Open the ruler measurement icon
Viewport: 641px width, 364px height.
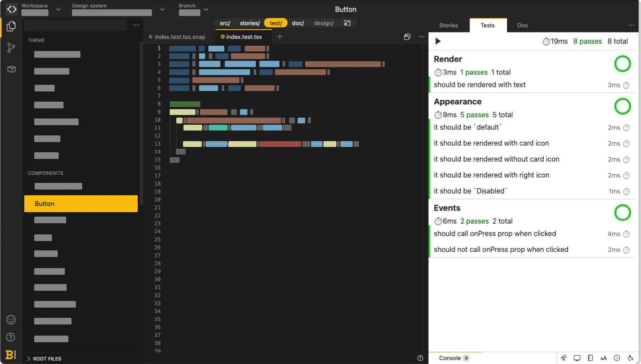(x=590, y=358)
